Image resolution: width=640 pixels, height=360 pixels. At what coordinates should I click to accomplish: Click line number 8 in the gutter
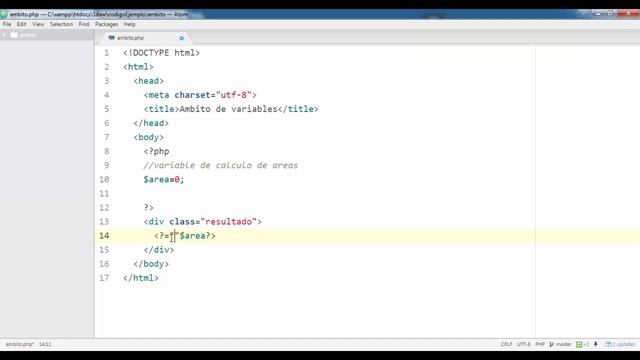pyautogui.click(x=106, y=151)
